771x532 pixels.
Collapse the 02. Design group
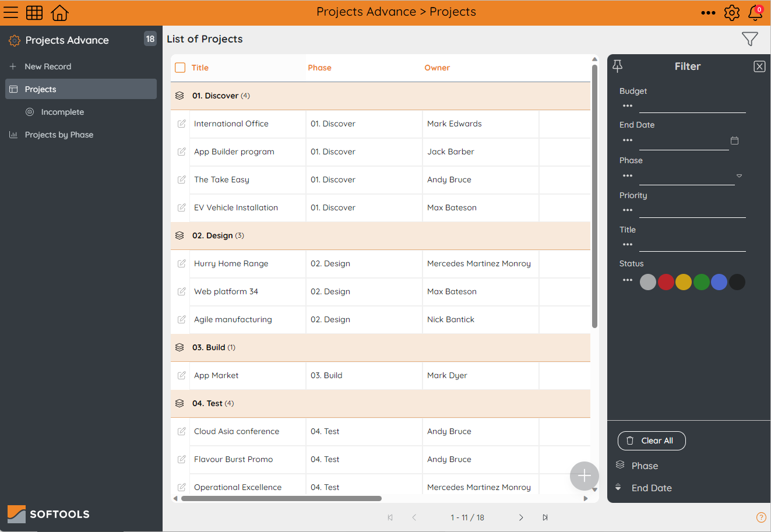click(x=179, y=235)
